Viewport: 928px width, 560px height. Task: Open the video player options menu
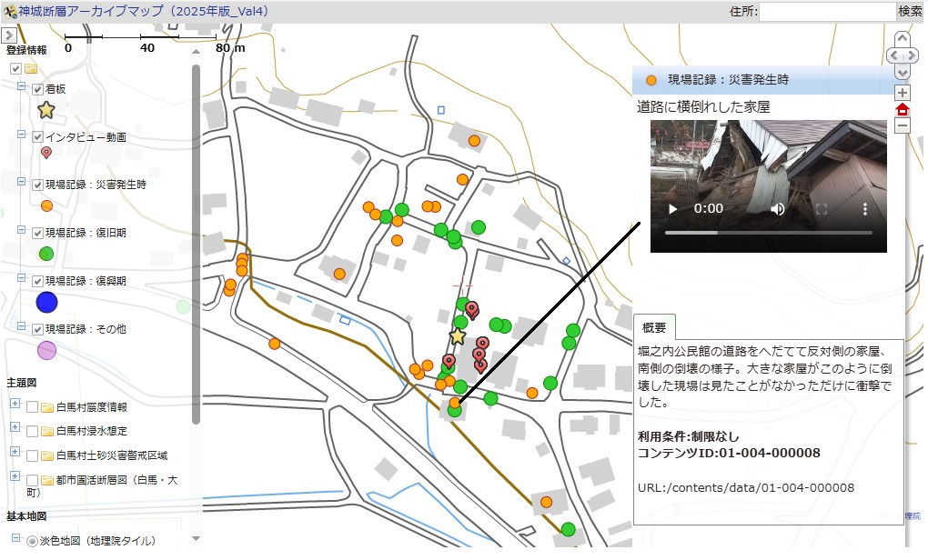pyautogui.click(x=863, y=208)
